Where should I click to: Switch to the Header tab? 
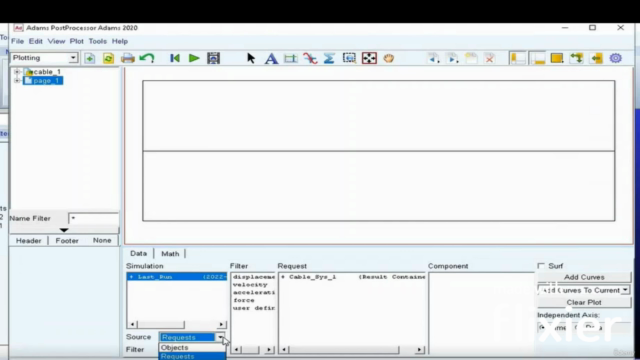29,241
